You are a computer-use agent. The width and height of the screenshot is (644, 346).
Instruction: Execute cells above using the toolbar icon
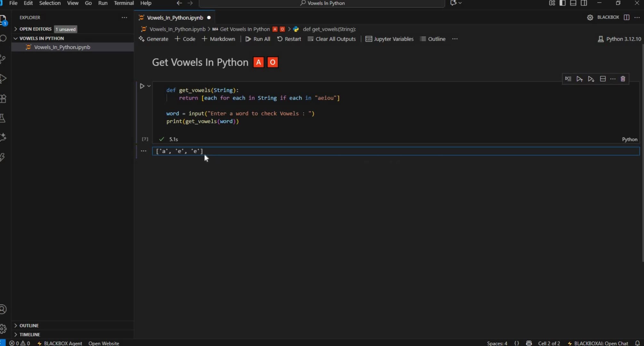coord(580,79)
